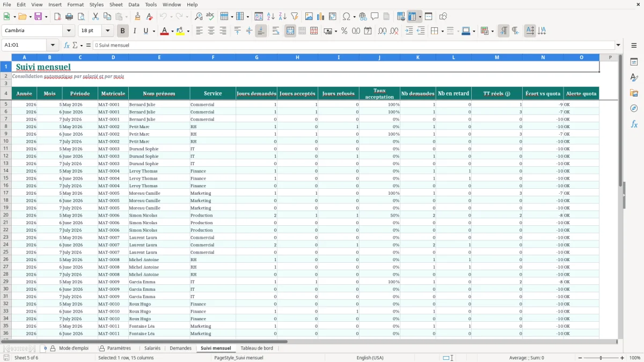644x362 pixels.
Task: Click the Save document icon
Action: (x=38, y=17)
